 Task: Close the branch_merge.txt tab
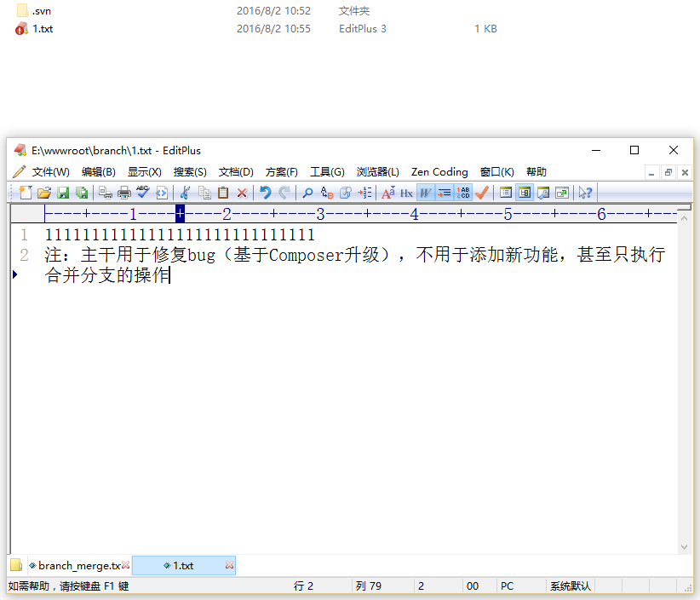tap(126, 565)
